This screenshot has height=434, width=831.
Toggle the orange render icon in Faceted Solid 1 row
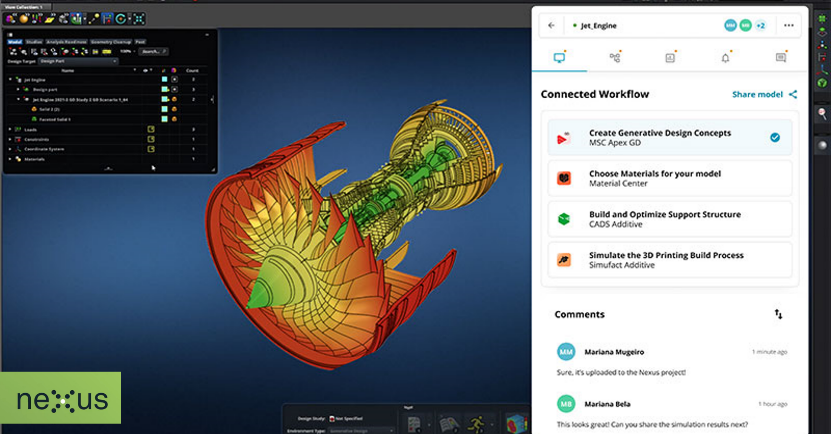[x=174, y=119]
